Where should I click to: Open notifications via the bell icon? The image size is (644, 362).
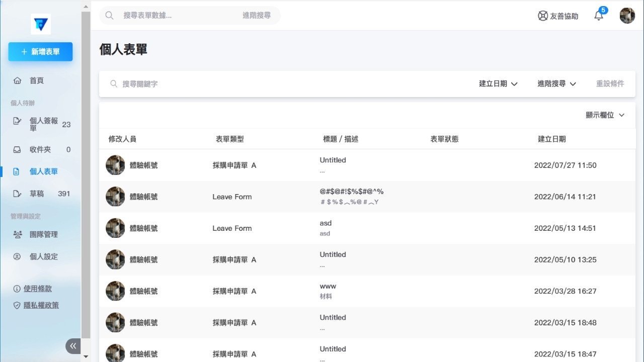(x=599, y=16)
